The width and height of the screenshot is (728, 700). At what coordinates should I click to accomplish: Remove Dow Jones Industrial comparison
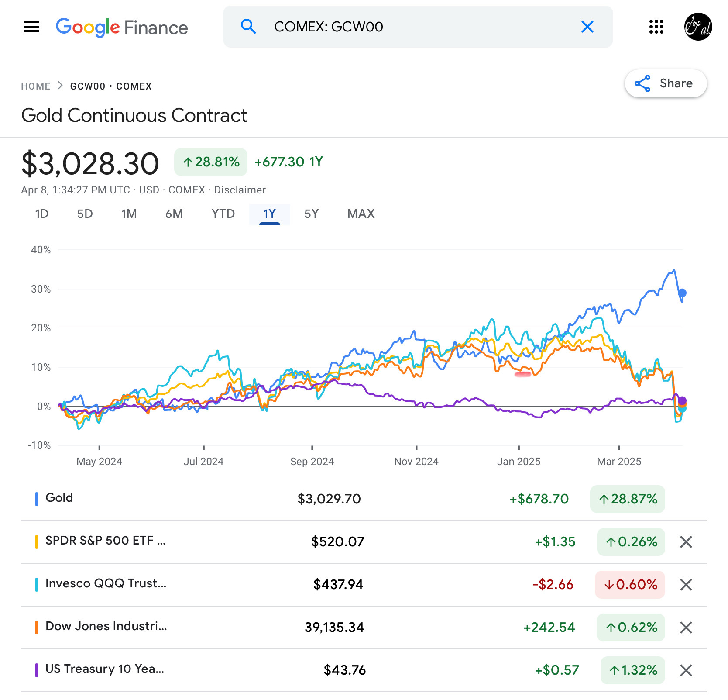(686, 628)
